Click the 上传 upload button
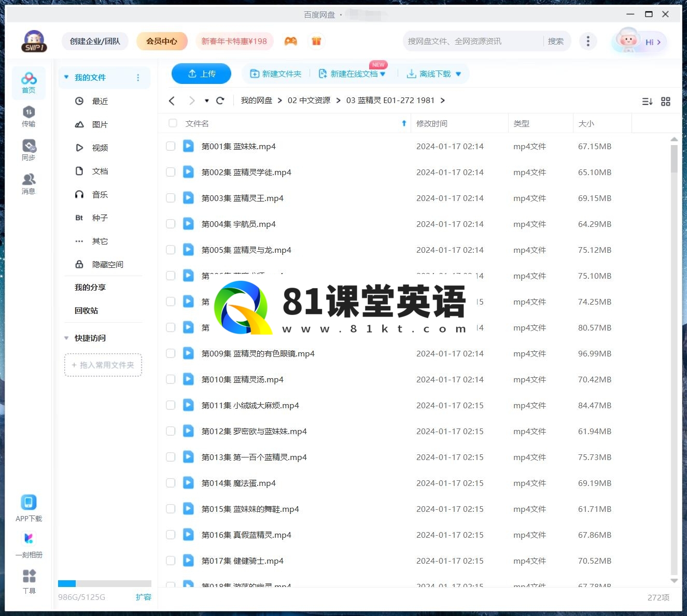 click(x=202, y=74)
